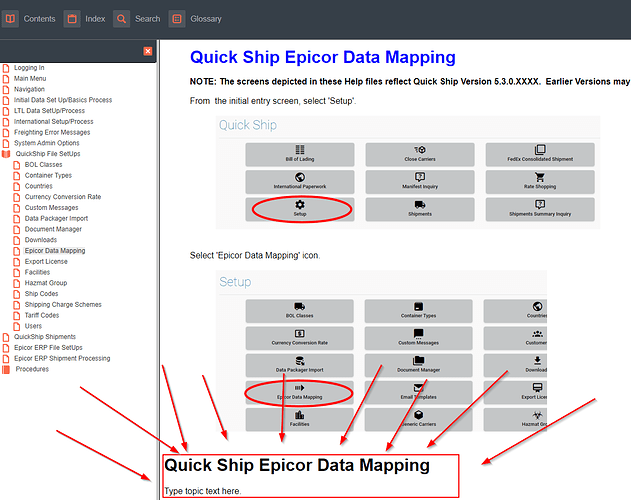
Task: Open Epicor ERP Shipment Processing topic
Action: click(62, 358)
